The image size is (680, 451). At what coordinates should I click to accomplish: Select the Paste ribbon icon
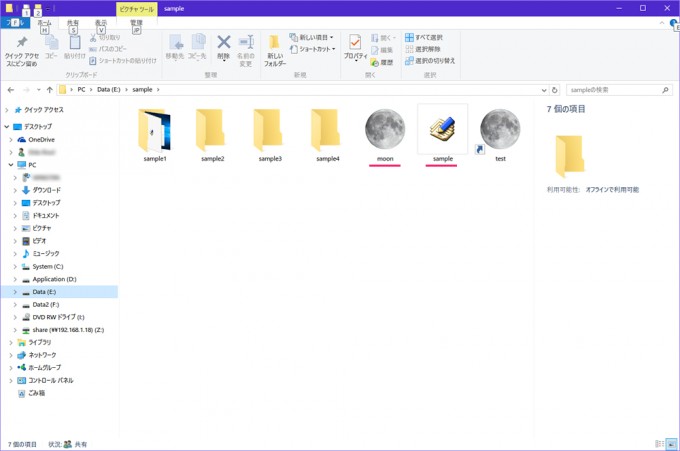75,47
